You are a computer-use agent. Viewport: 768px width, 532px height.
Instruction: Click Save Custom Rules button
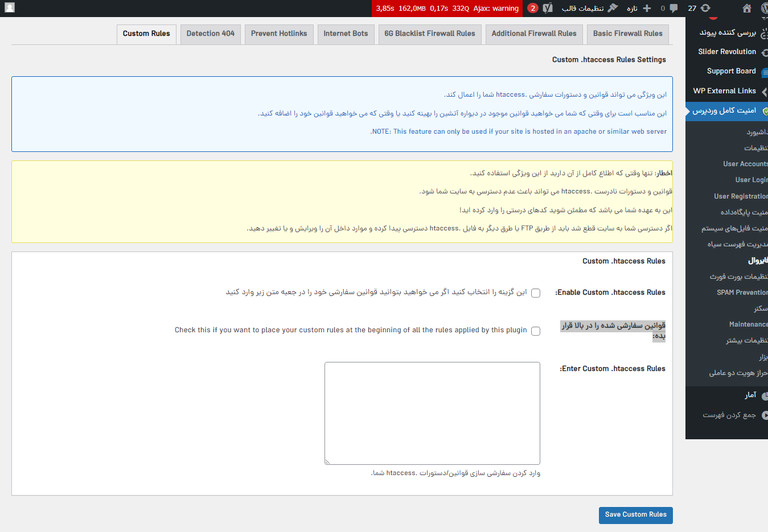click(636, 515)
